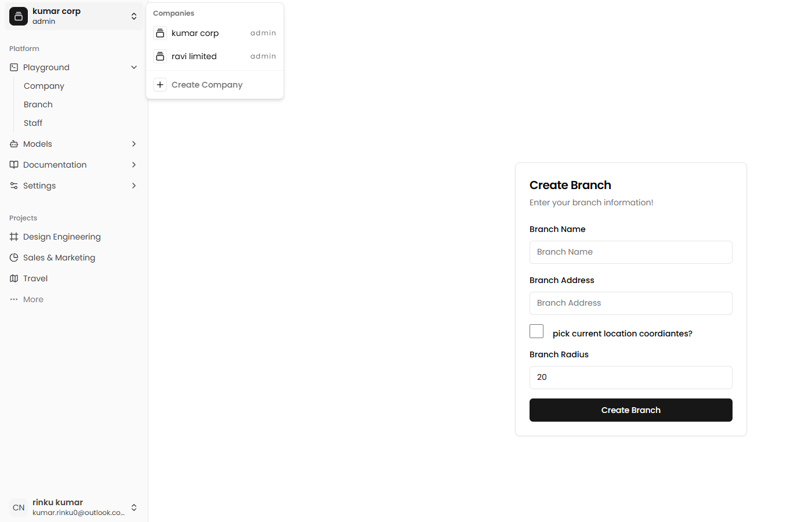Expand the Settings section chevron
The height and width of the screenshot is (522, 812).
(x=134, y=186)
